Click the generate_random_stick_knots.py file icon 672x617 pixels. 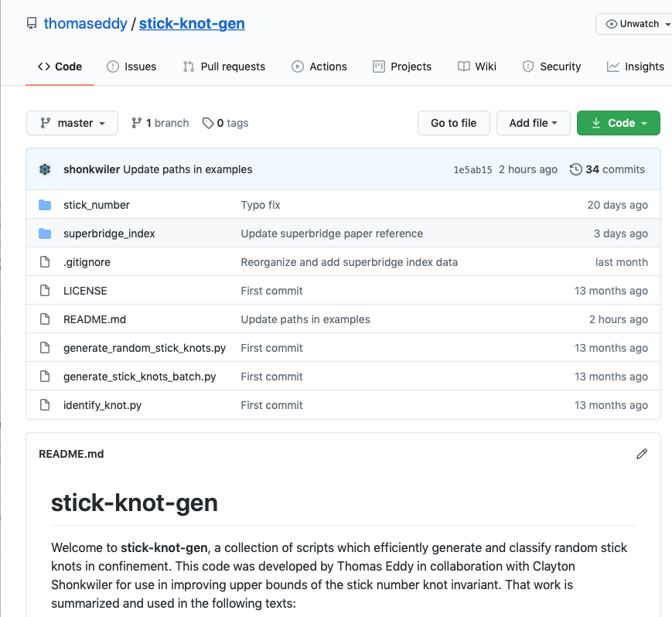45,347
